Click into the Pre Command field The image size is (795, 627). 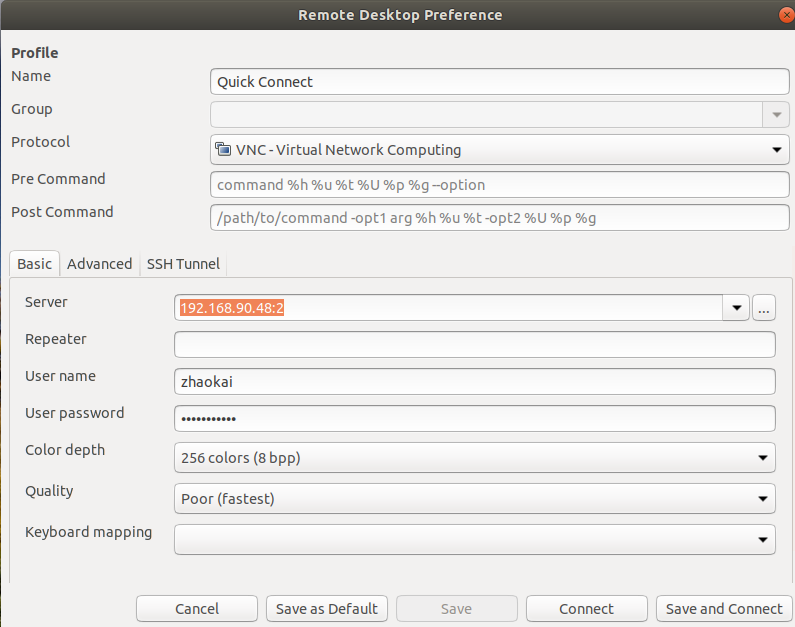click(x=499, y=185)
